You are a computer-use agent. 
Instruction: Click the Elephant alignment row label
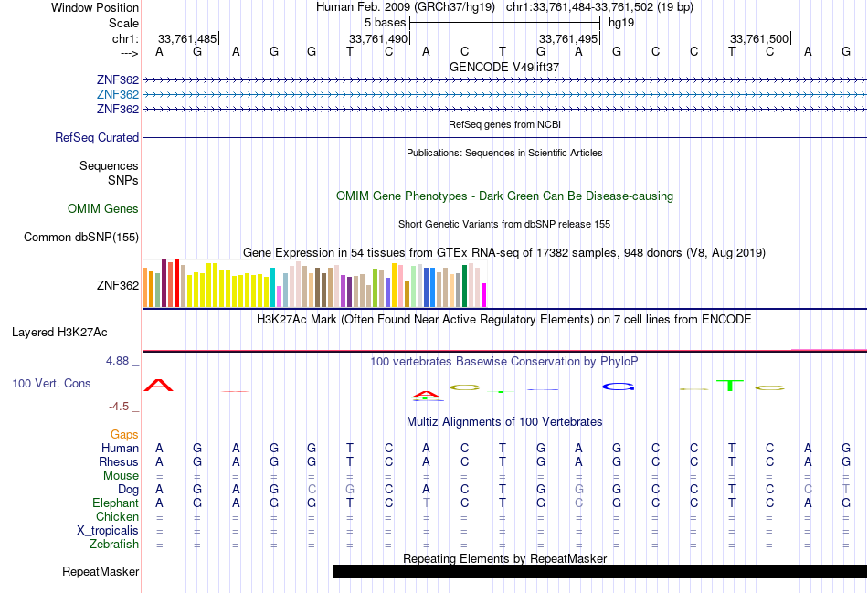pos(115,503)
